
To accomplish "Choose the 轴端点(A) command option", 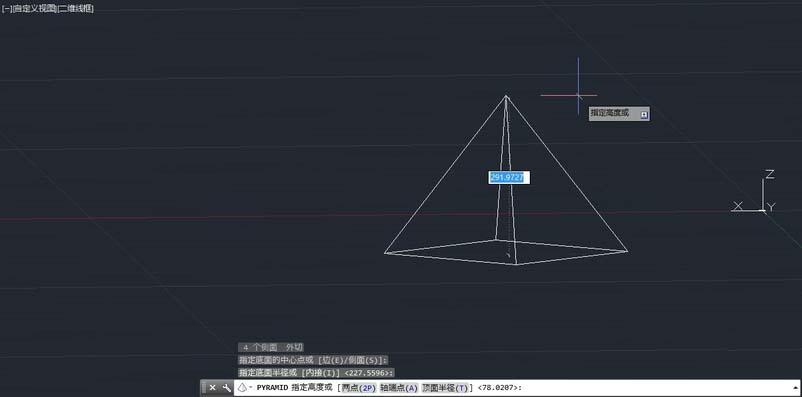I will pyautogui.click(x=399, y=388).
